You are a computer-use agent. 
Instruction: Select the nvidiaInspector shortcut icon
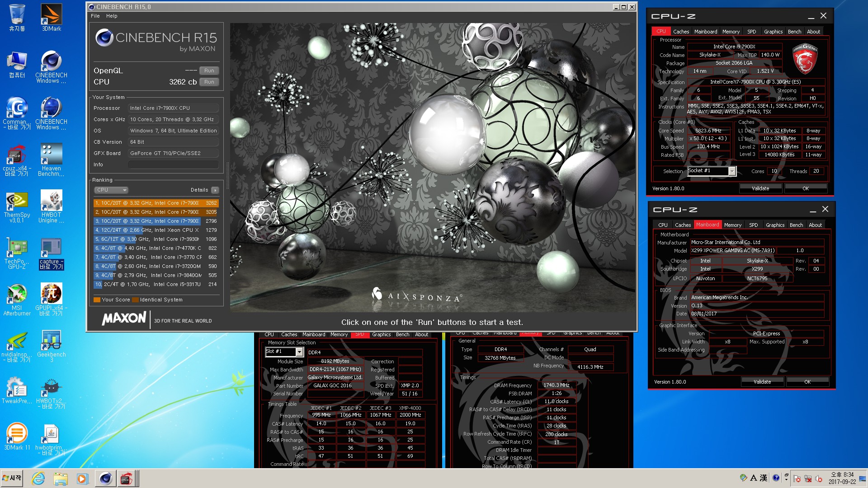point(17,346)
